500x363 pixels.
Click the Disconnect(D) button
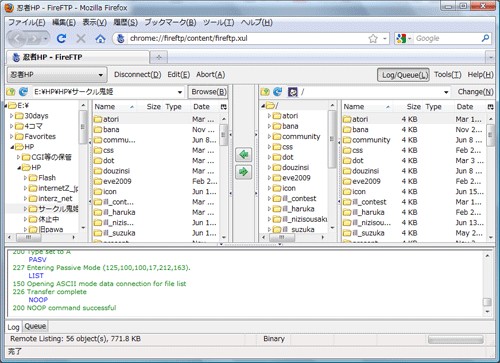click(138, 75)
